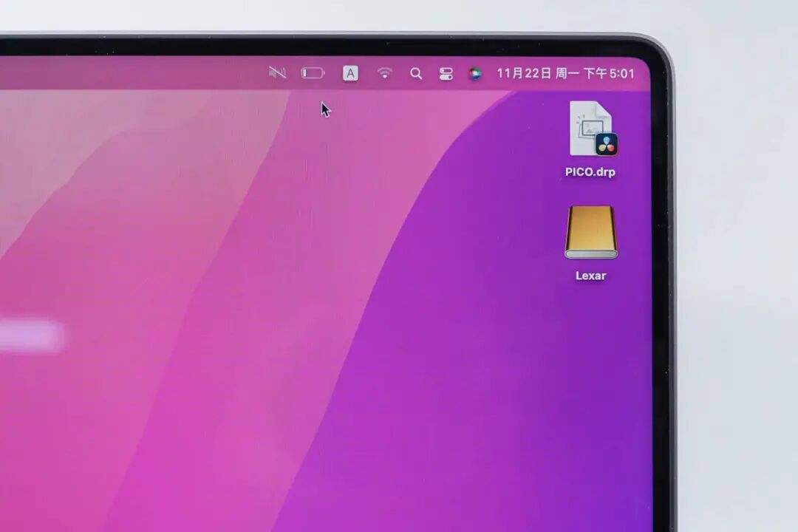Select the PICO.drp file icon
Viewport: 798px width, 532px height.
coord(593,129)
